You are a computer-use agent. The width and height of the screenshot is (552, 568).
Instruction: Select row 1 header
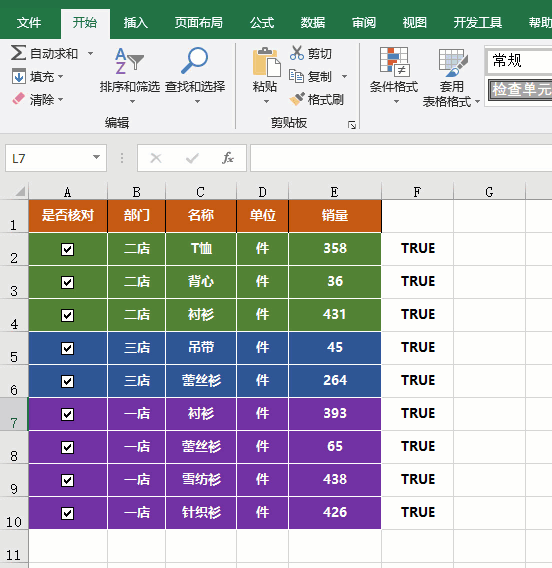(x=14, y=217)
